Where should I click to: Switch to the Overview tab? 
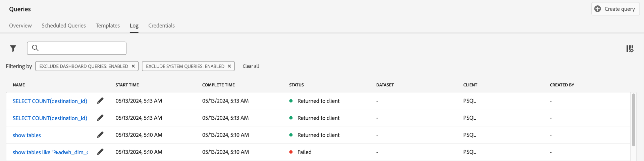20,26
